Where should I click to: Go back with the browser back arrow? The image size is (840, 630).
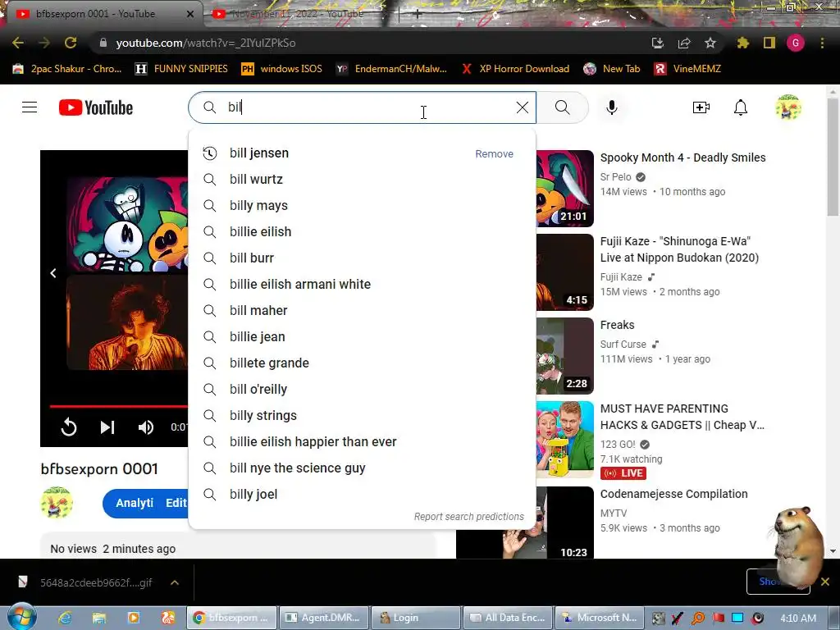[18, 43]
